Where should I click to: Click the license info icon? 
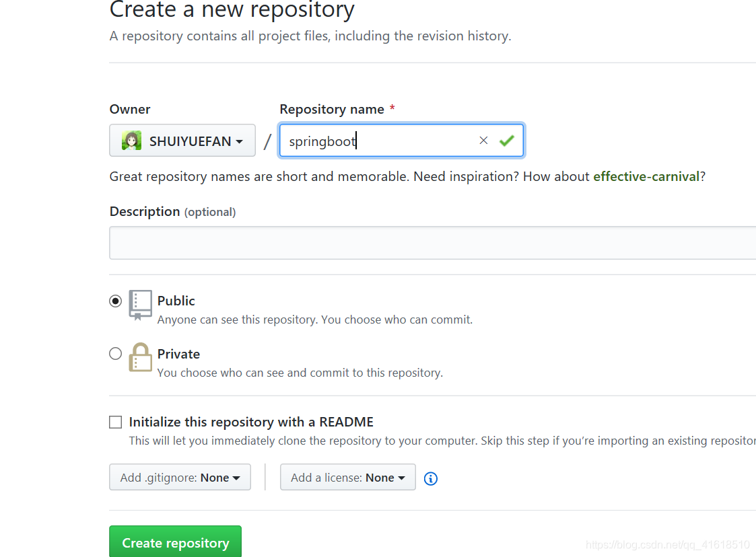coord(431,478)
